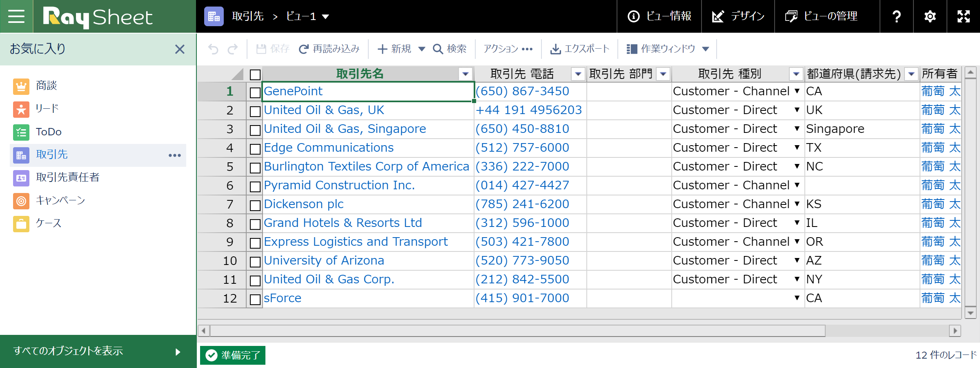Open the settings gear icon

tap(930, 16)
